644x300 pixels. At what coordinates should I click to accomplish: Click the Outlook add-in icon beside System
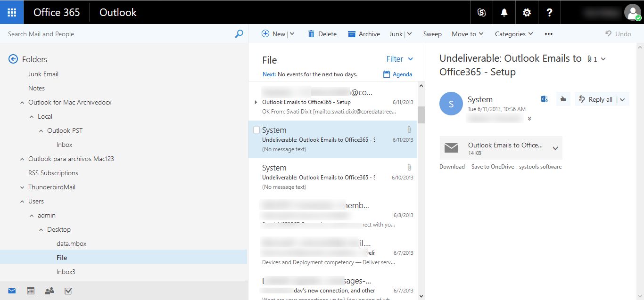[544, 99]
